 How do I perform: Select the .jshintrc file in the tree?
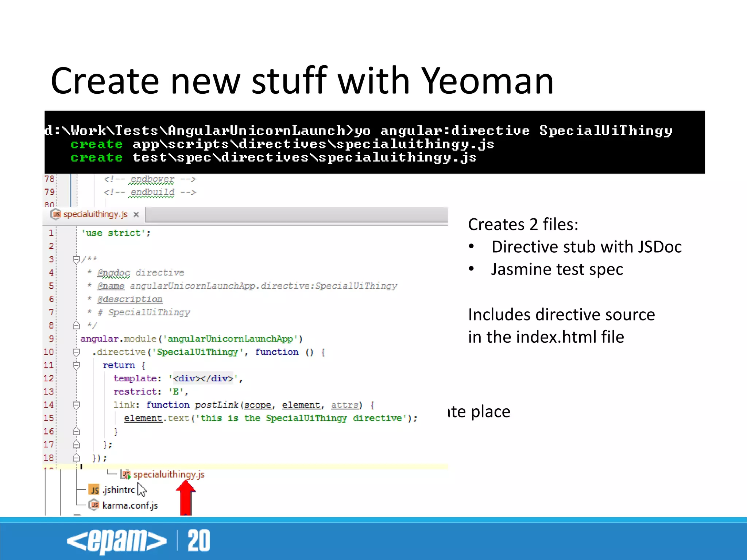119,490
